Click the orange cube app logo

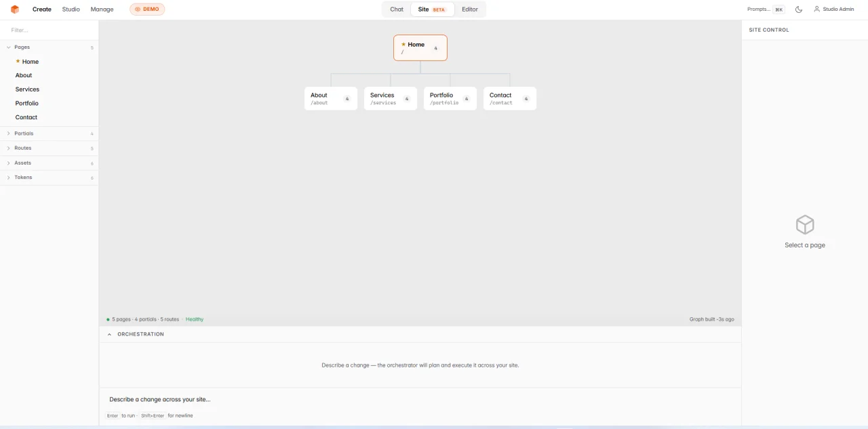(15, 9)
